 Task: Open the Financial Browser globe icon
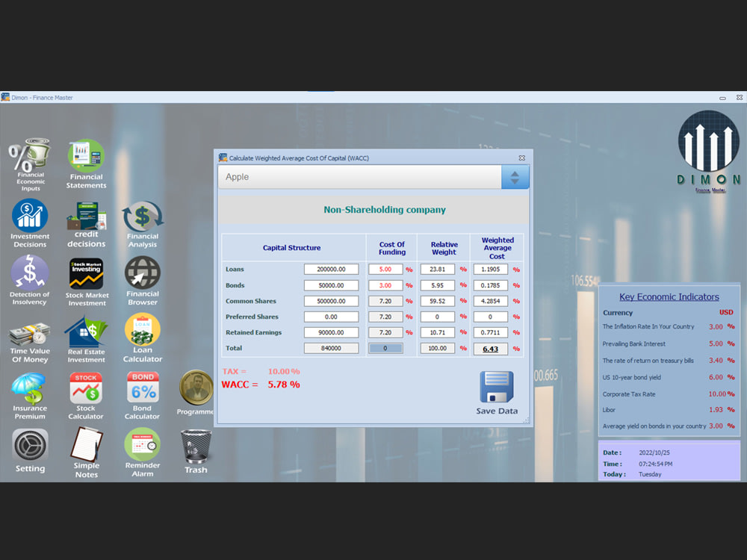143,281
